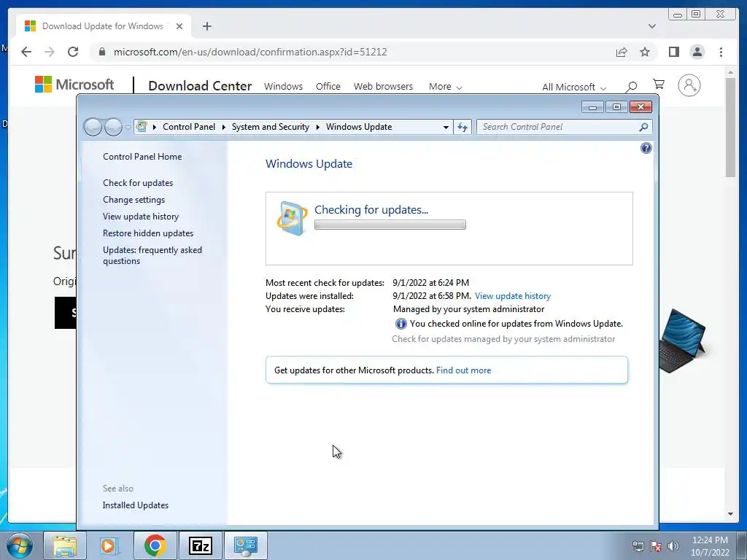Open Updates: frequently asked questions
This screenshot has height=560, width=747.
(152, 255)
